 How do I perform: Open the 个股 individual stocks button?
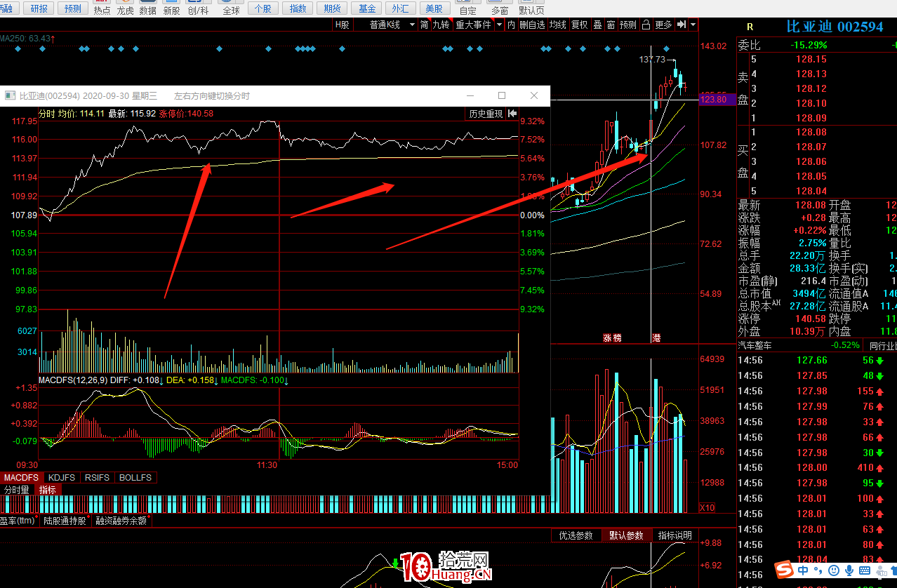tap(263, 8)
